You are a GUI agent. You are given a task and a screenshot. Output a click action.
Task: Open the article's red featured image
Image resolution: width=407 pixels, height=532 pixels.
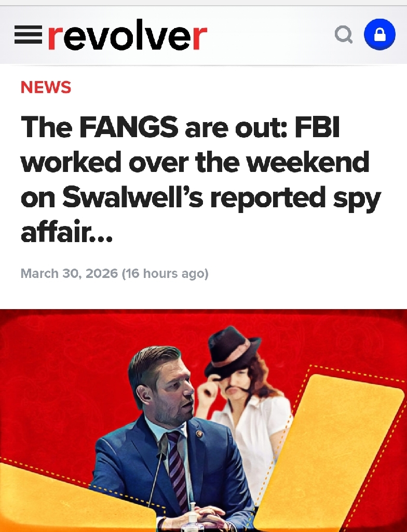(x=203, y=420)
